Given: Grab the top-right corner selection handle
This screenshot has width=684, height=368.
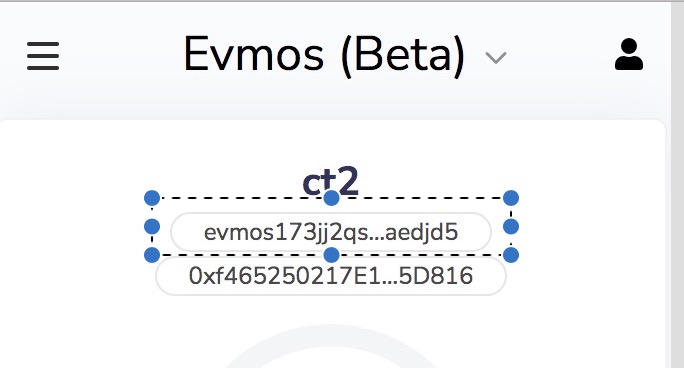Looking at the screenshot, I should coord(511,198).
